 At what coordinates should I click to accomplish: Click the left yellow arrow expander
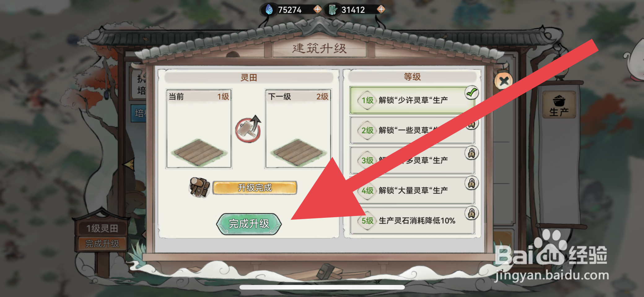click(129, 164)
